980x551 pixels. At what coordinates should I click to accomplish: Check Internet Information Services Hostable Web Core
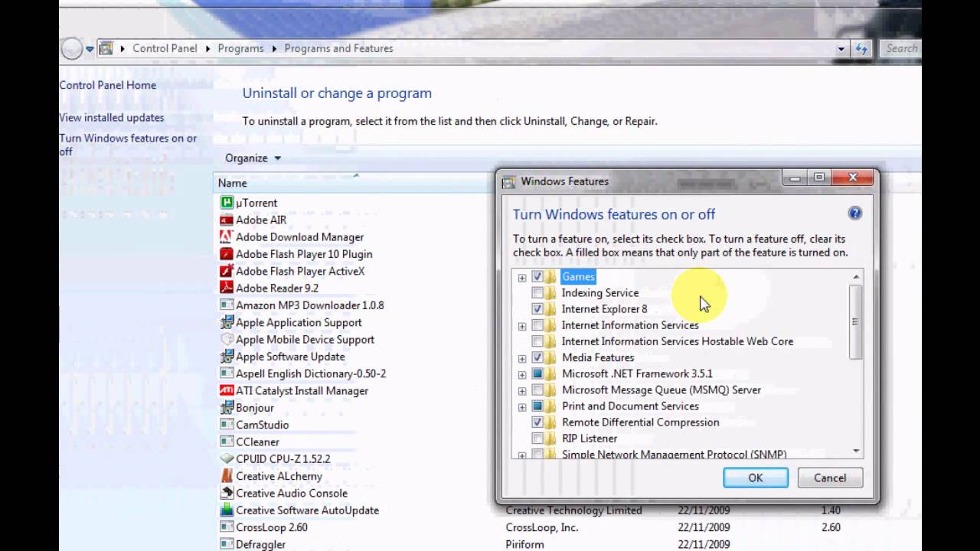pyautogui.click(x=537, y=341)
